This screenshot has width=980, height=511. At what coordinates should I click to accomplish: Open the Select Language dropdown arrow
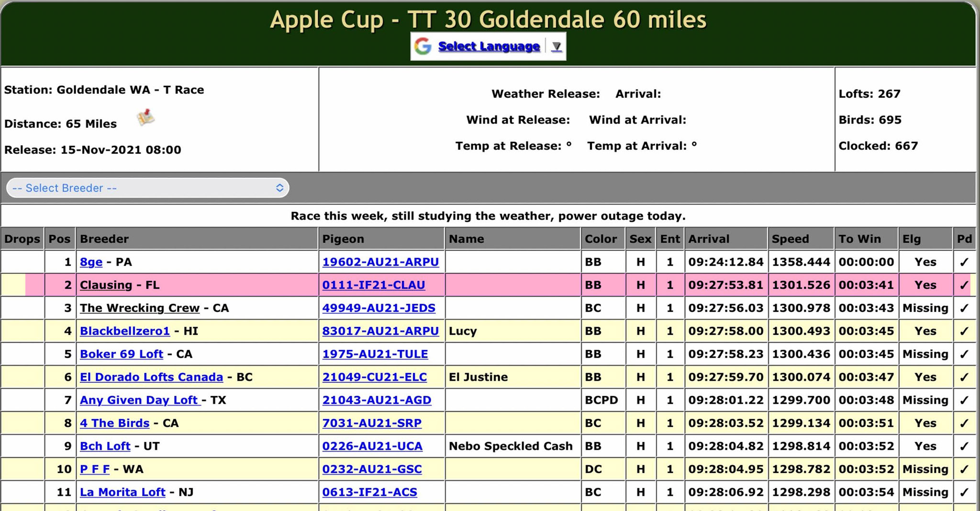[556, 46]
